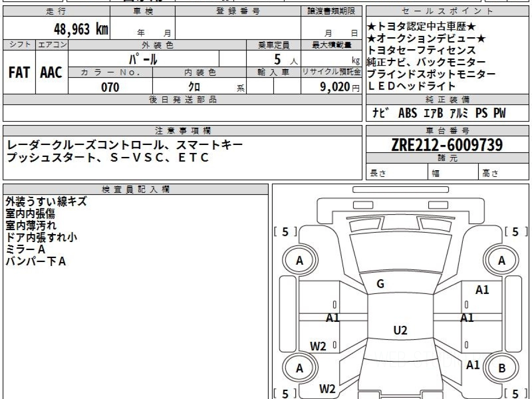Click the 登録番号 header cell
This screenshot has height=399, width=532.
coord(238,12)
